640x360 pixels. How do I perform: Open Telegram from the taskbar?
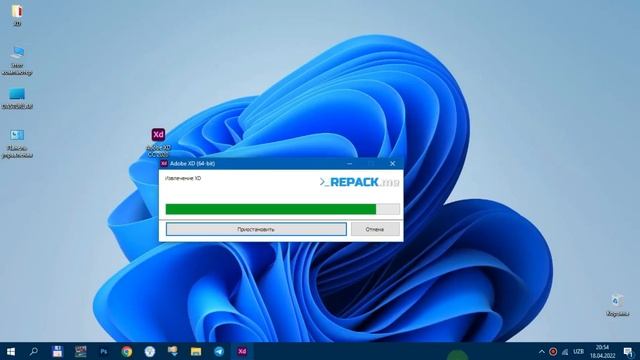[x=219, y=351]
